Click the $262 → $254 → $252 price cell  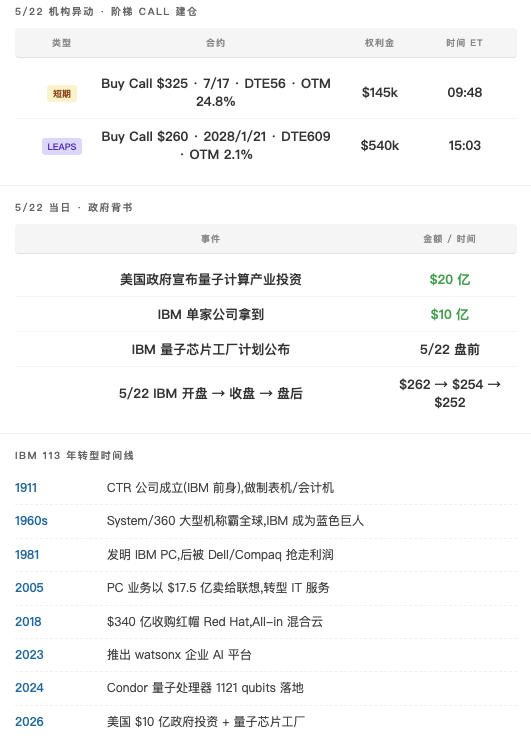pyautogui.click(x=450, y=394)
